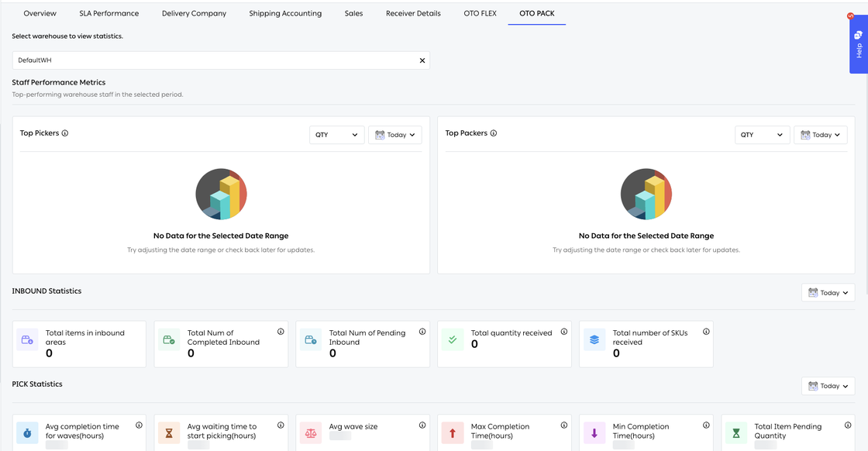
Task: Open the Delivery Company tab
Action: (194, 13)
